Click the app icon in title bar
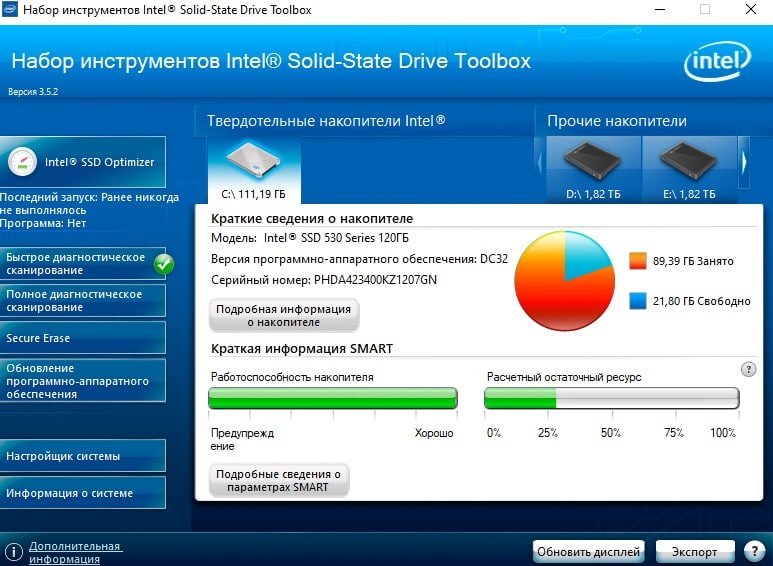Screen dimensions: 773x566 coord(10,9)
